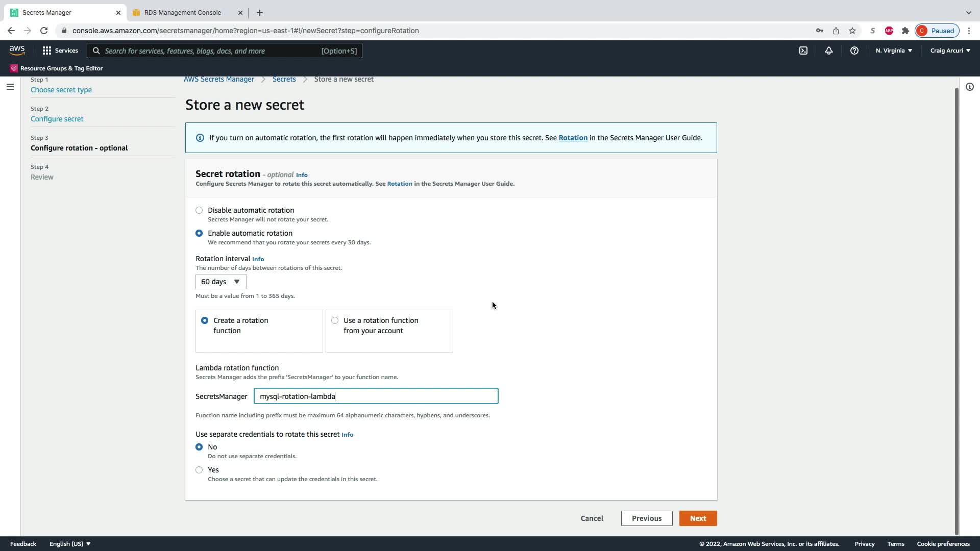Click the AWS logo home icon

tap(17, 50)
